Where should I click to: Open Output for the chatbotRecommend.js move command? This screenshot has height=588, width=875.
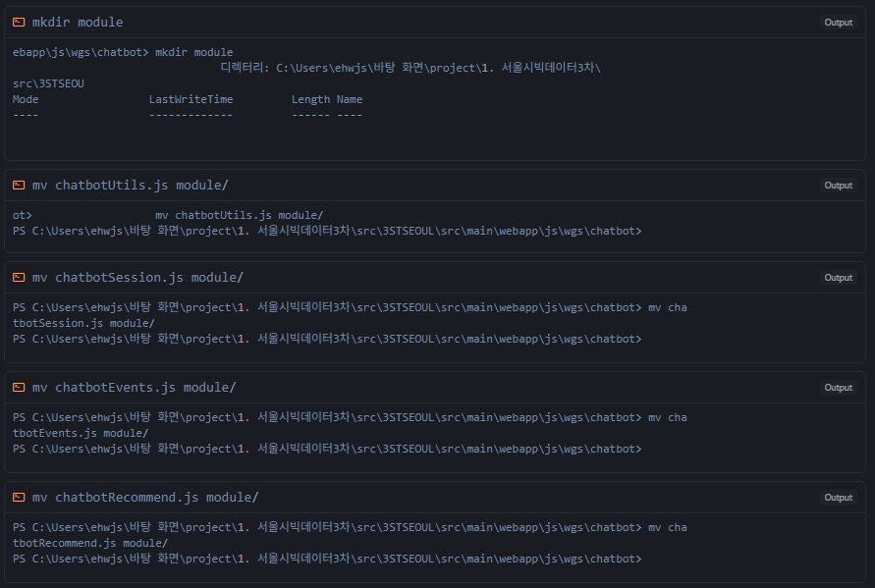point(838,498)
